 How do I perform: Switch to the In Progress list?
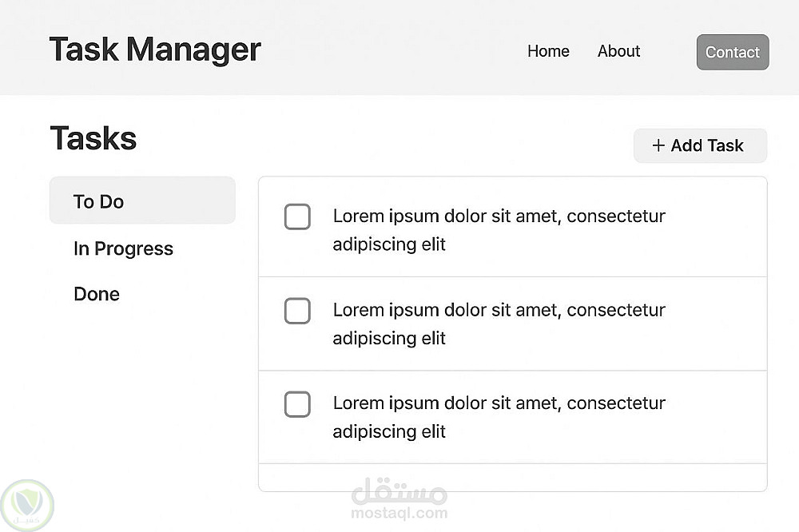tap(123, 248)
